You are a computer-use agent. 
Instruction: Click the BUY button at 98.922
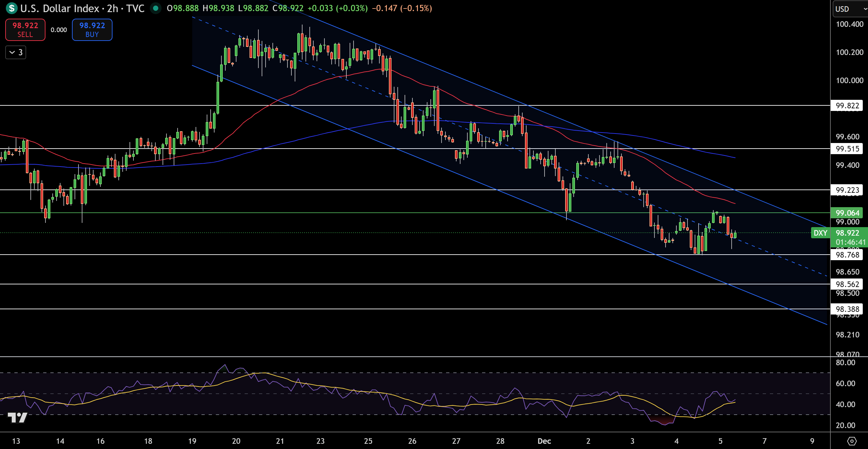pos(92,30)
